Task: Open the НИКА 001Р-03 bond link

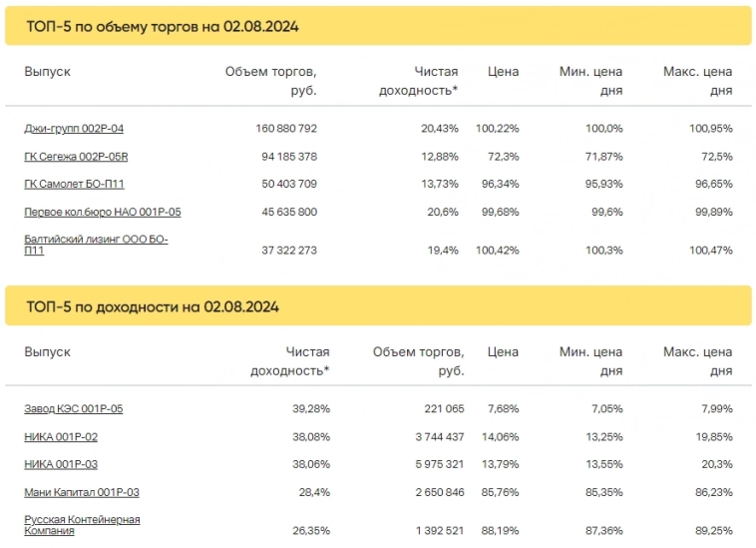Action: (x=61, y=464)
